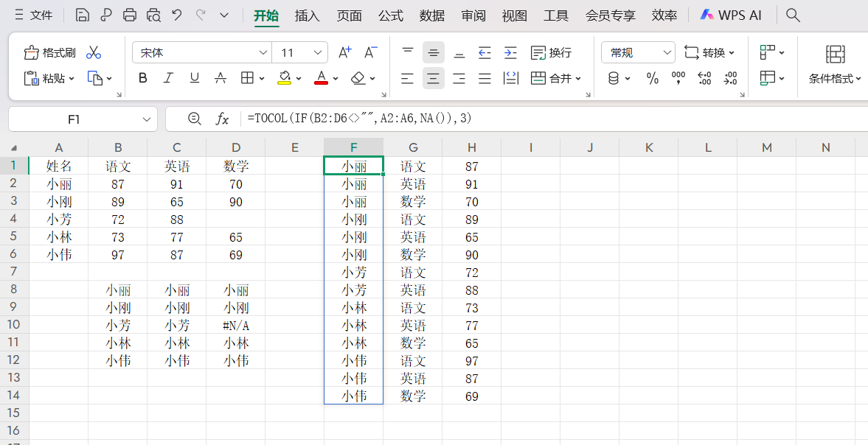
Task: Open the search magnifier icon
Action: coord(793,15)
